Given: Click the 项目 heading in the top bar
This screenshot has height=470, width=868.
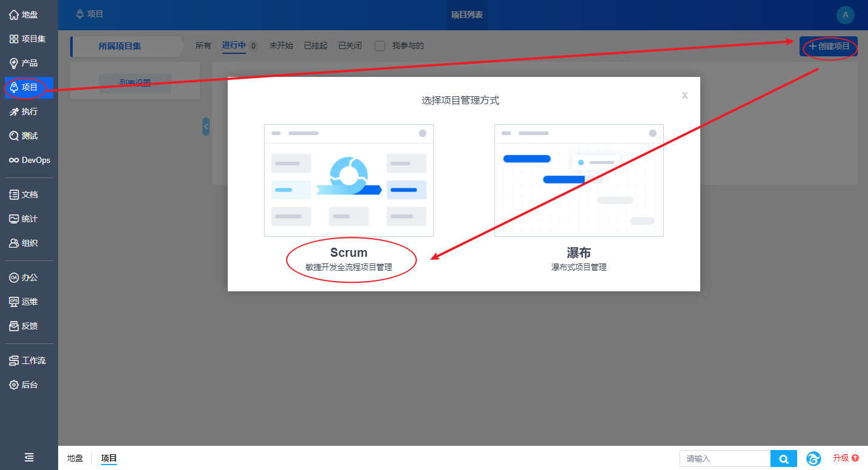Looking at the screenshot, I should click(x=90, y=14).
